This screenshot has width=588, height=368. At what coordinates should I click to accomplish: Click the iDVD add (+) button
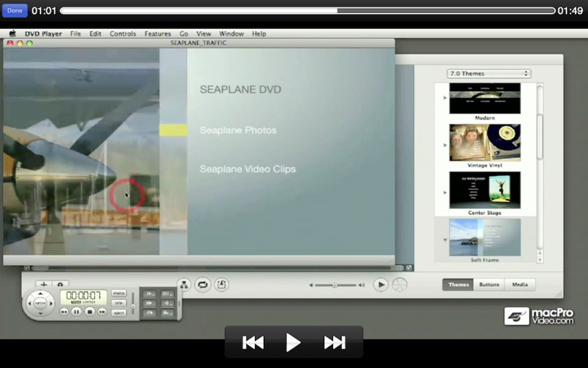44,284
